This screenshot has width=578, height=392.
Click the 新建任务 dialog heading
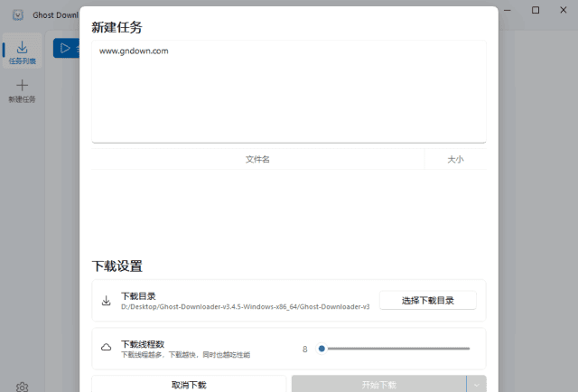tap(117, 27)
